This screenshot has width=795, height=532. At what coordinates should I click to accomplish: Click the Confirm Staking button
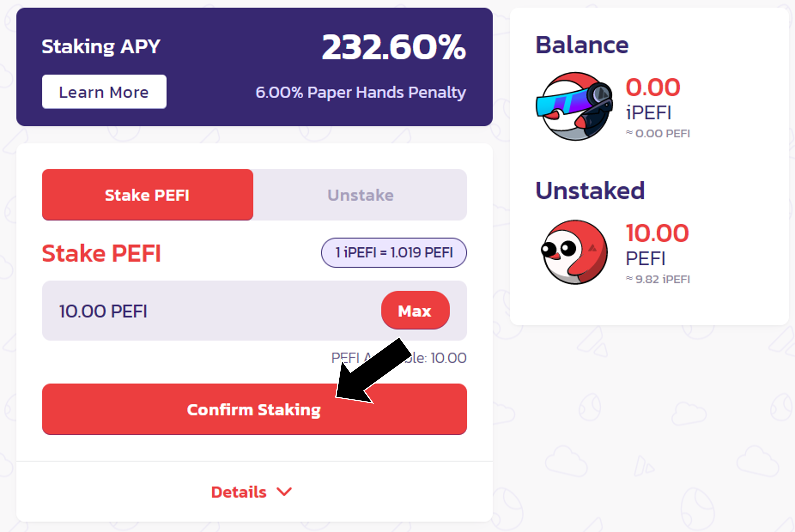(254, 409)
